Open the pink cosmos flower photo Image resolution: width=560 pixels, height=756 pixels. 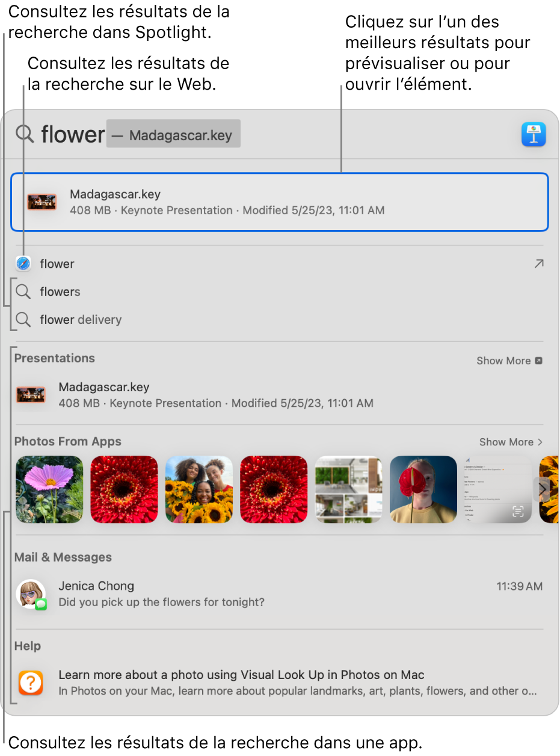[49, 489]
